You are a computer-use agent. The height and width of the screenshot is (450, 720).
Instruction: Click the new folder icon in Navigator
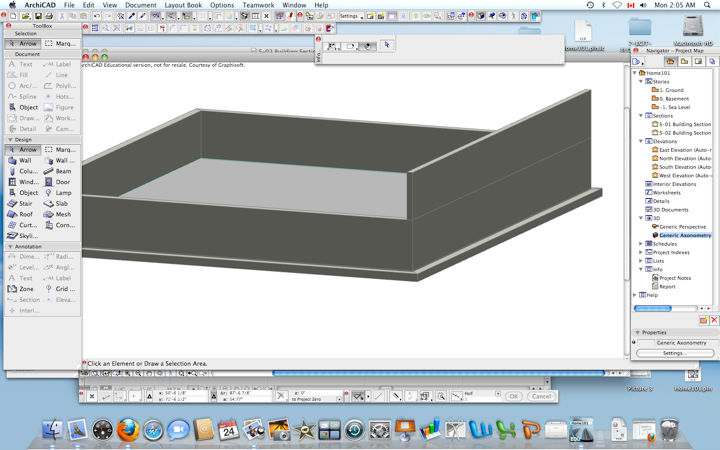pos(703,320)
